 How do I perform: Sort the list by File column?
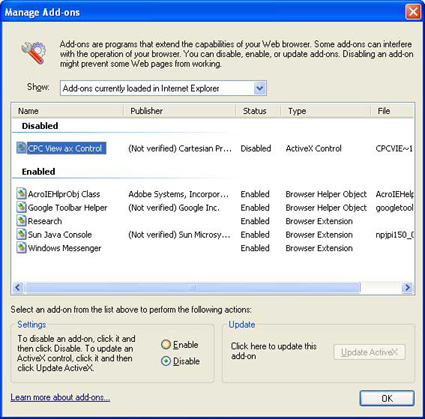(x=392, y=111)
